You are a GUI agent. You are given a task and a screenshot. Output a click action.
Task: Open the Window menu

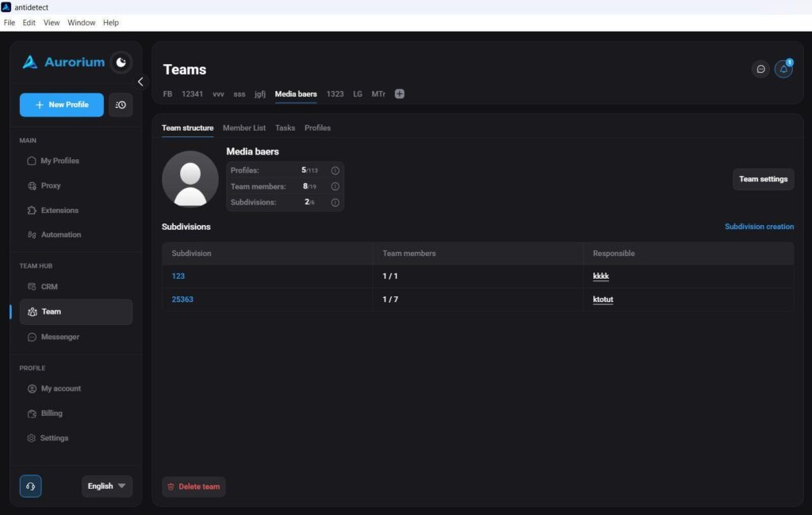(82, 23)
